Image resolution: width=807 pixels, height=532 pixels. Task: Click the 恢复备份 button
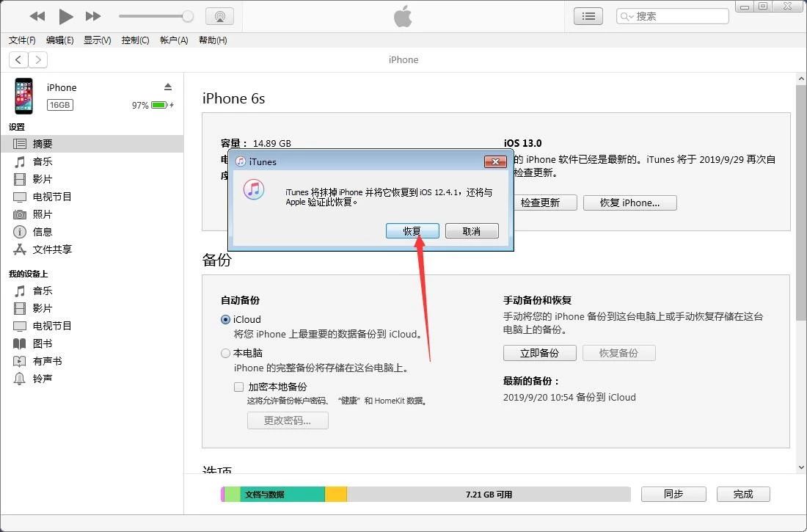(618, 353)
